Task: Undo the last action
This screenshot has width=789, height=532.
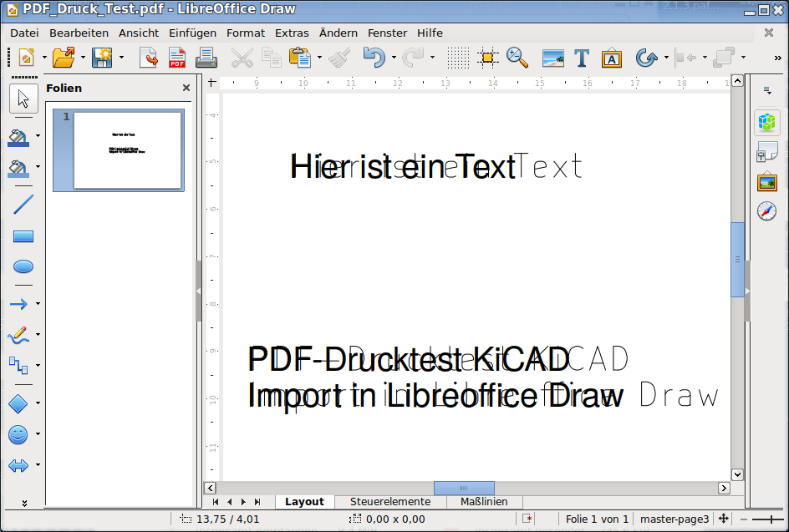Action: [x=374, y=58]
